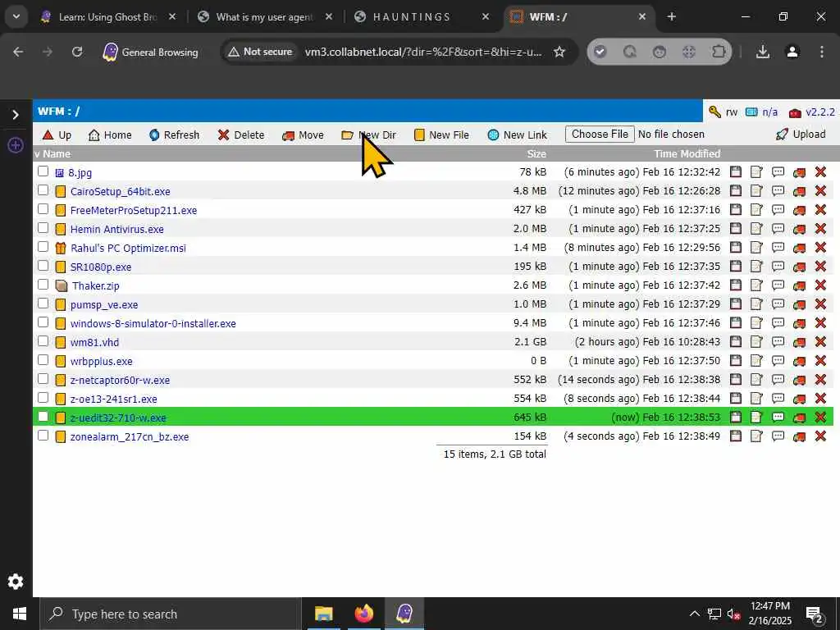Tick the checkbox for 8.jpg

pos(43,171)
